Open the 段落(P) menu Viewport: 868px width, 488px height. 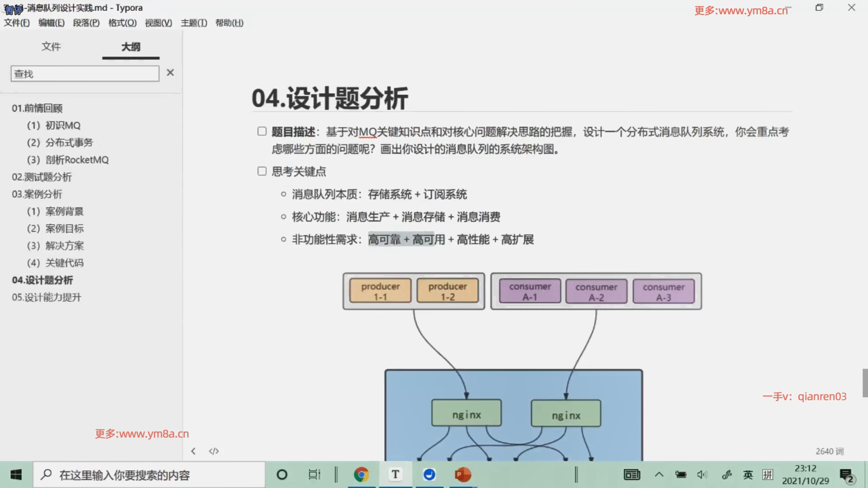pos(86,23)
